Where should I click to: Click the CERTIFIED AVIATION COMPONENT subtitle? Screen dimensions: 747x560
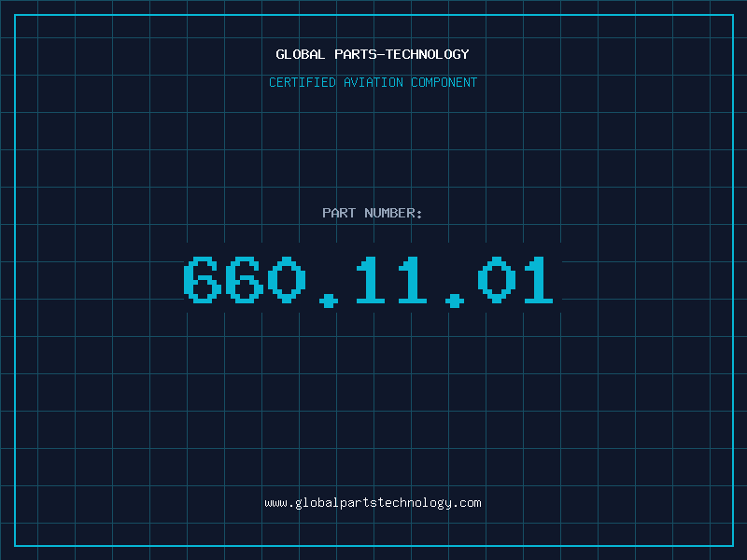pyautogui.click(x=373, y=82)
